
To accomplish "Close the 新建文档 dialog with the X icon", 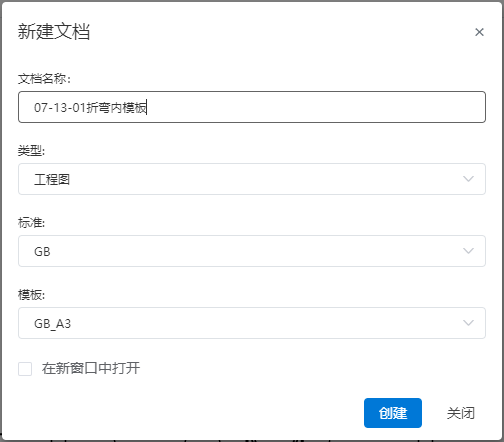I will point(479,32).
